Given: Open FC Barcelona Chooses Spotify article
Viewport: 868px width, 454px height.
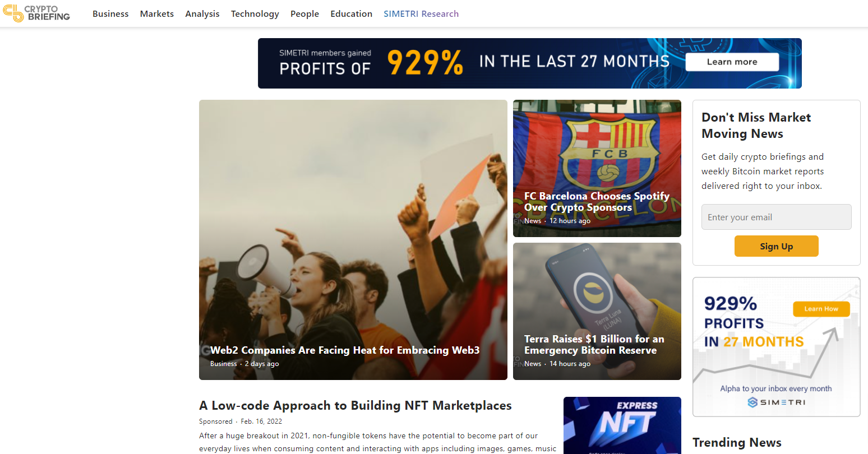Looking at the screenshot, I should coord(597,202).
